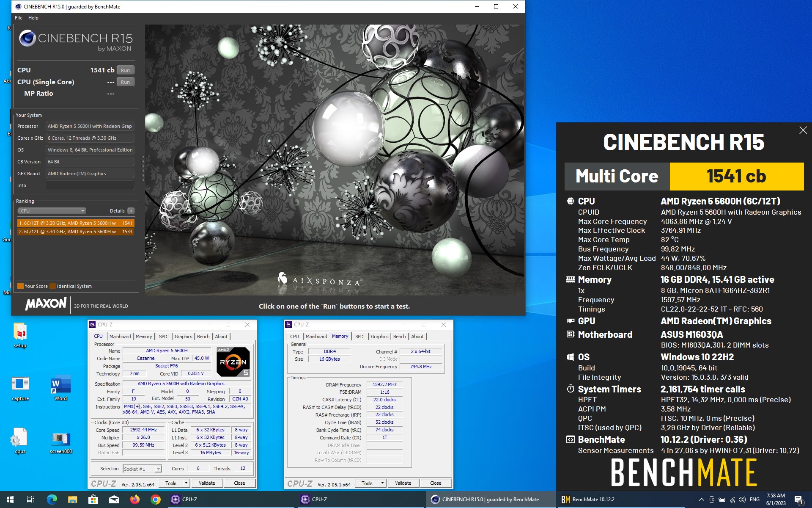Image resolution: width=812 pixels, height=508 pixels.
Task: Click the BenchMate version icon in panel
Action: 571,439
